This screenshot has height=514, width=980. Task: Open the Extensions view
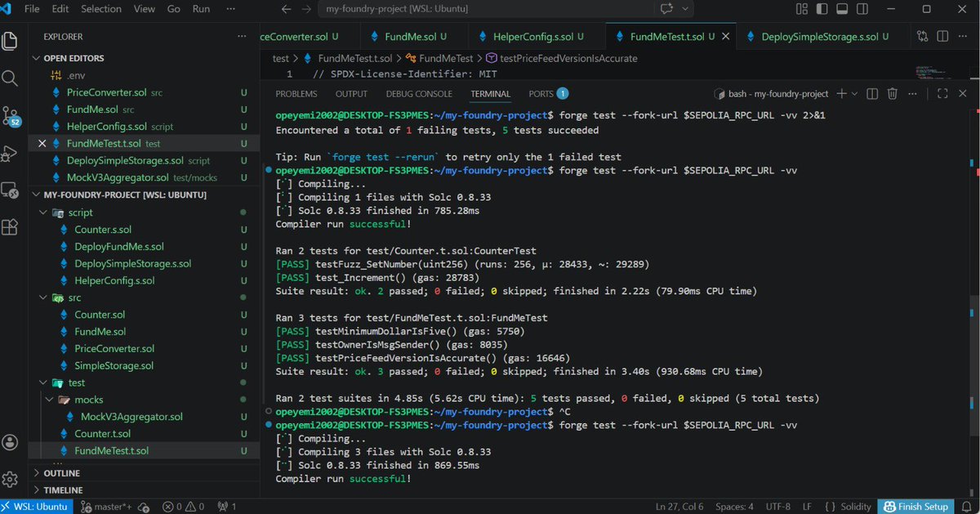point(10,227)
